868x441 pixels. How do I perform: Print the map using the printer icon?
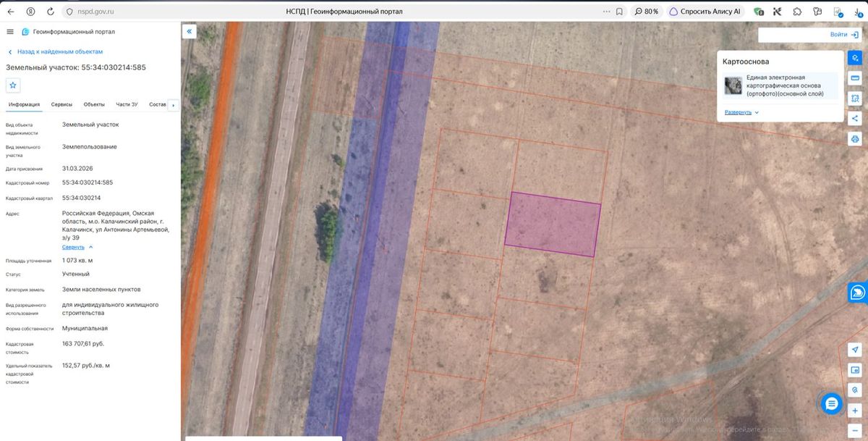tap(855, 138)
